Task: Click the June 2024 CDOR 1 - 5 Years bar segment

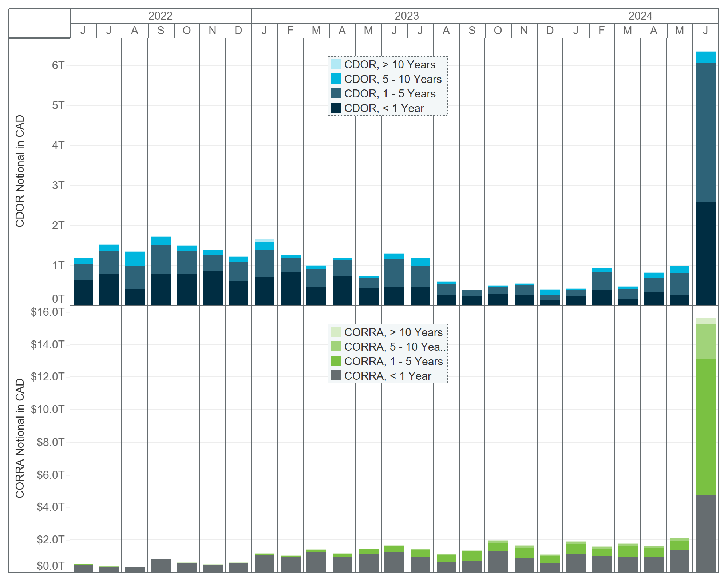Action: [x=706, y=132]
